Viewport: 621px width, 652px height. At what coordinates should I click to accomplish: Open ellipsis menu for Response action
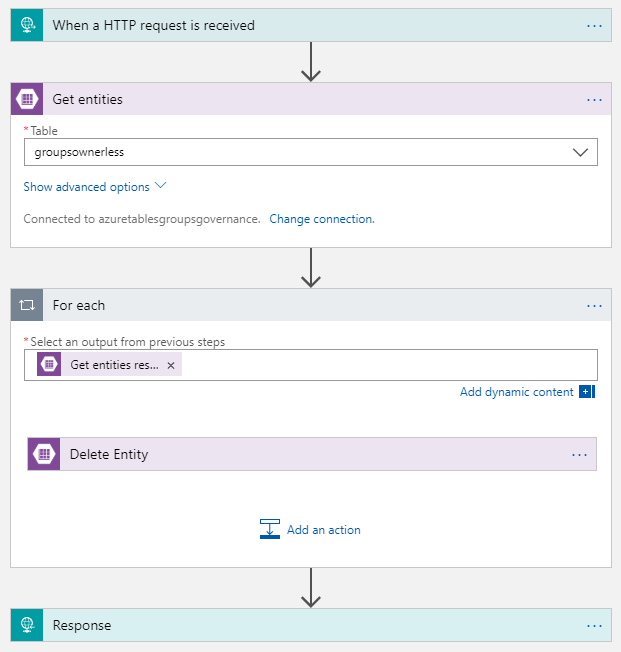click(x=594, y=626)
